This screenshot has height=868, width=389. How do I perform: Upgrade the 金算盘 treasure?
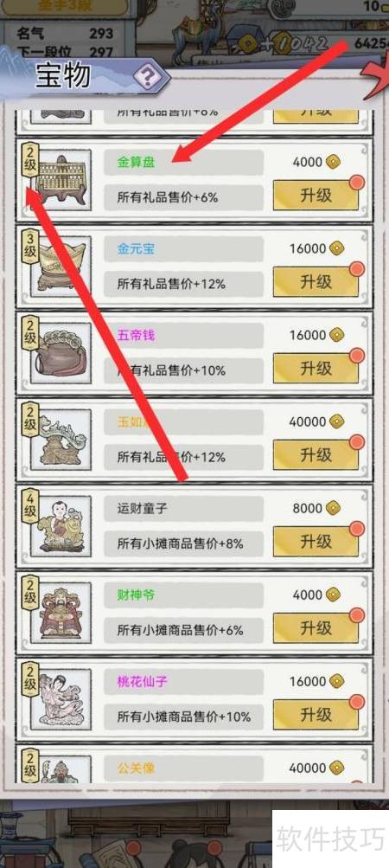point(316,196)
